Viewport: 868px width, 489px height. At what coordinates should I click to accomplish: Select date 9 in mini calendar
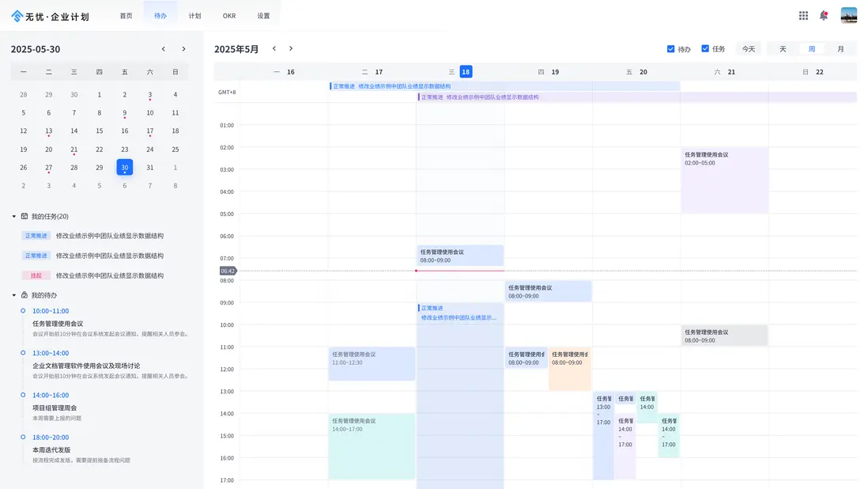(x=125, y=113)
